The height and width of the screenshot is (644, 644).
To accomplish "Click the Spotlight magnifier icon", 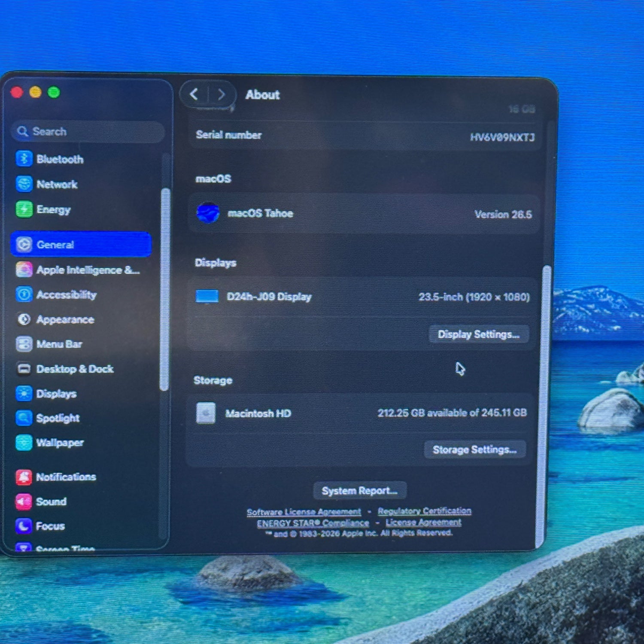I will coord(24,418).
